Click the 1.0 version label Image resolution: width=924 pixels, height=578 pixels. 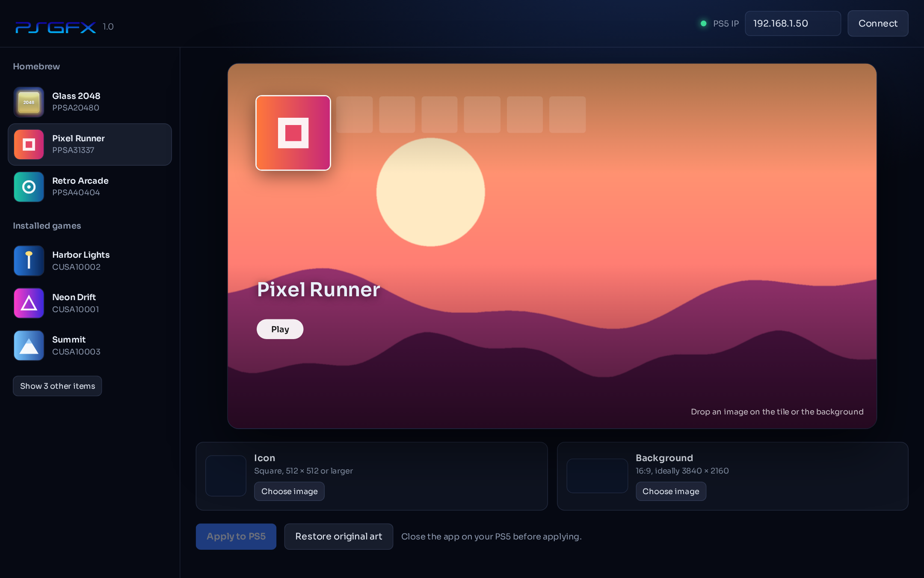[108, 27]
